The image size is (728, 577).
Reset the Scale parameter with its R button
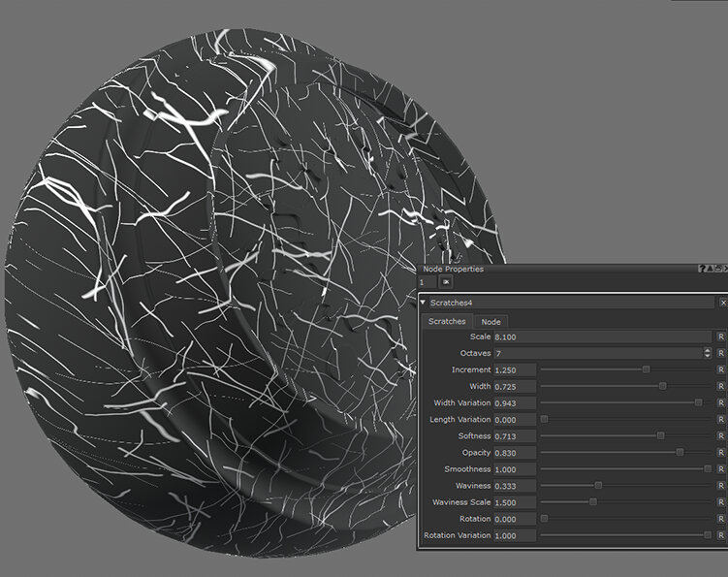[720, 337]
